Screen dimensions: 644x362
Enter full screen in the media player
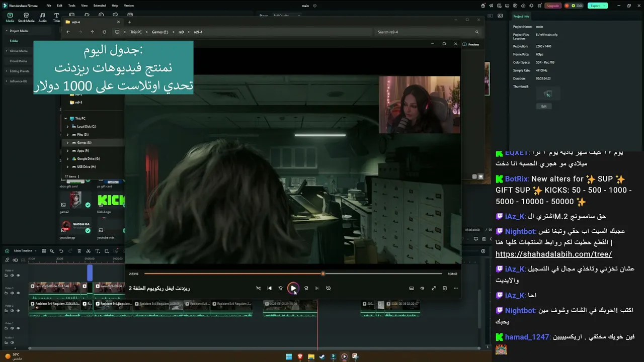coord(434,288)
